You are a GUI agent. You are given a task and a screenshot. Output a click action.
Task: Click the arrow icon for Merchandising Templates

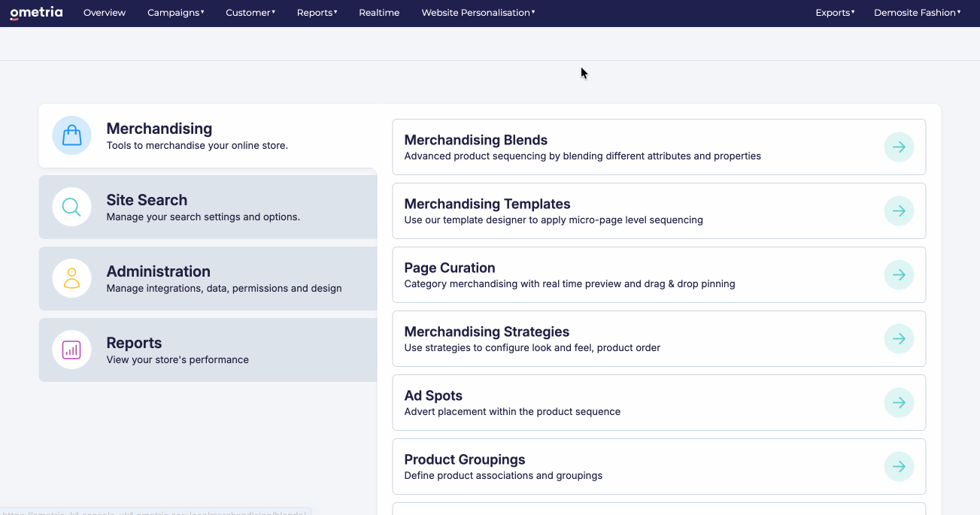click(x=899, y=211)
